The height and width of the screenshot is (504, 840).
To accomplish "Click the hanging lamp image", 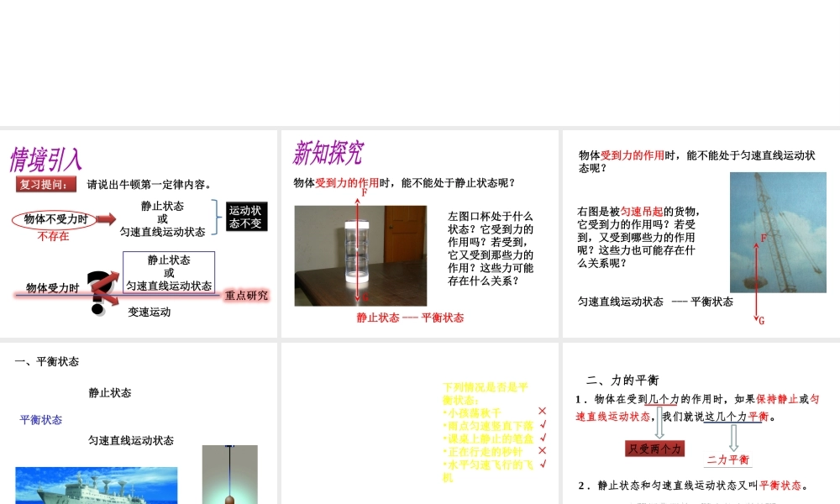I will click(x=230, y=475).
